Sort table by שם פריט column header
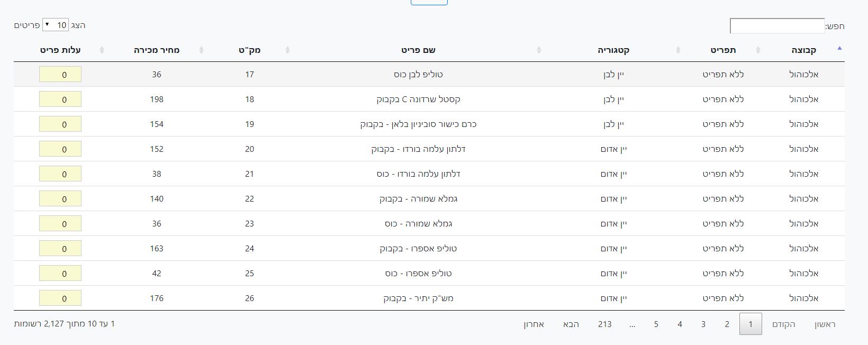This screenshot has width=868, height=345. 418,50
